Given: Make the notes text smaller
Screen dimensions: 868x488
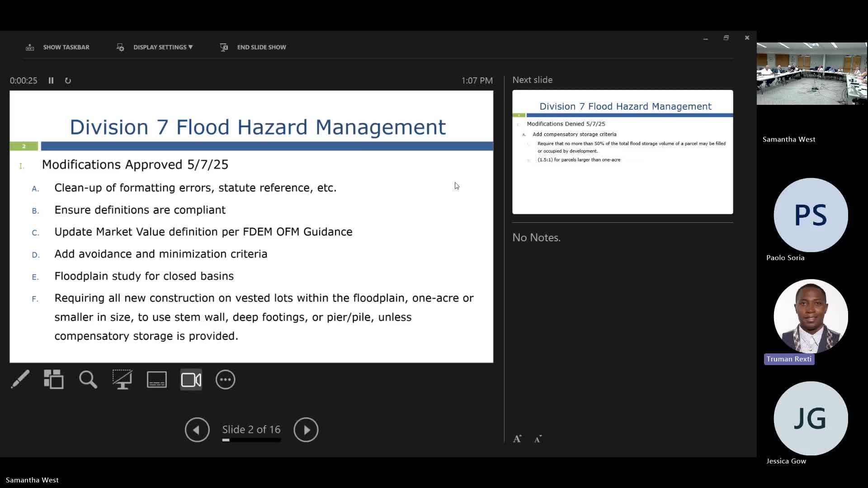Looking at the screenshot, I should [538, 439].
